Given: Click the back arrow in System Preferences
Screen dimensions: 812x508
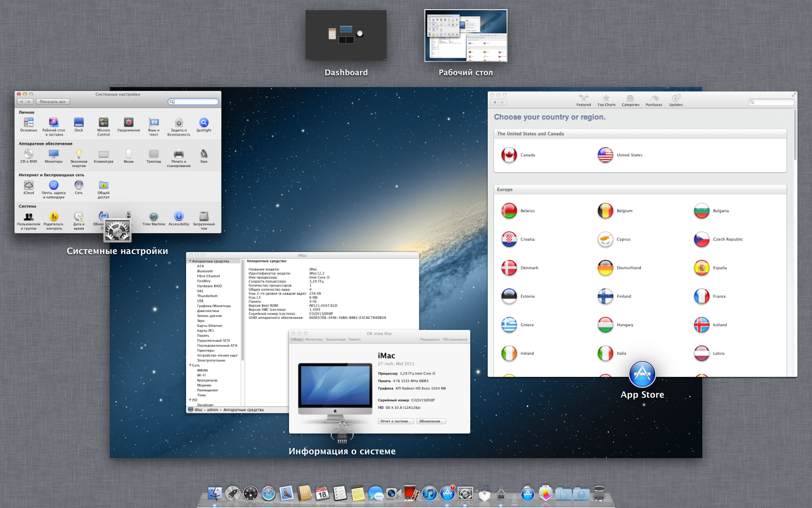Looking at the screenshot, I should 21,102.
